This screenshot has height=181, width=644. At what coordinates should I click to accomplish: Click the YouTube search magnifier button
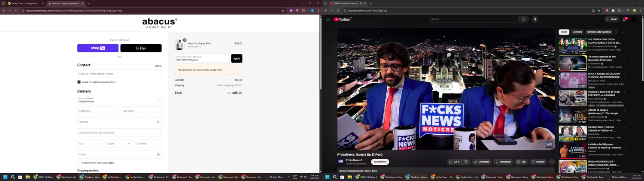523,19
